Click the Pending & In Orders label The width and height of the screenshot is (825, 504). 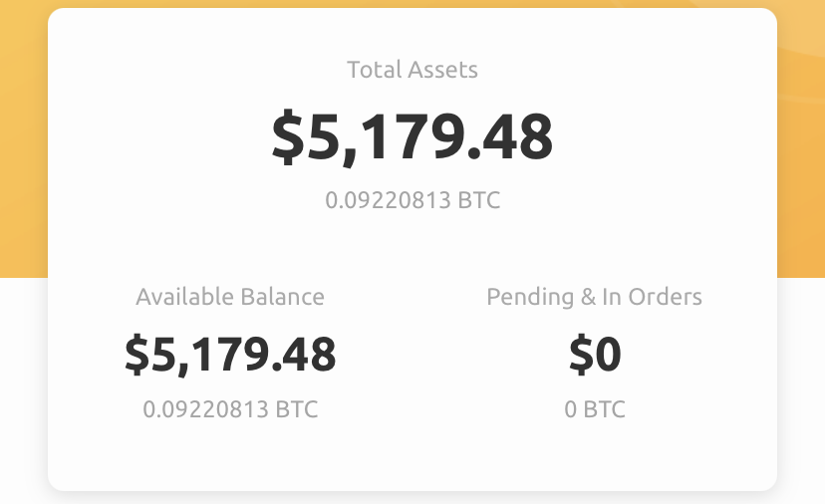pos(595,298)
